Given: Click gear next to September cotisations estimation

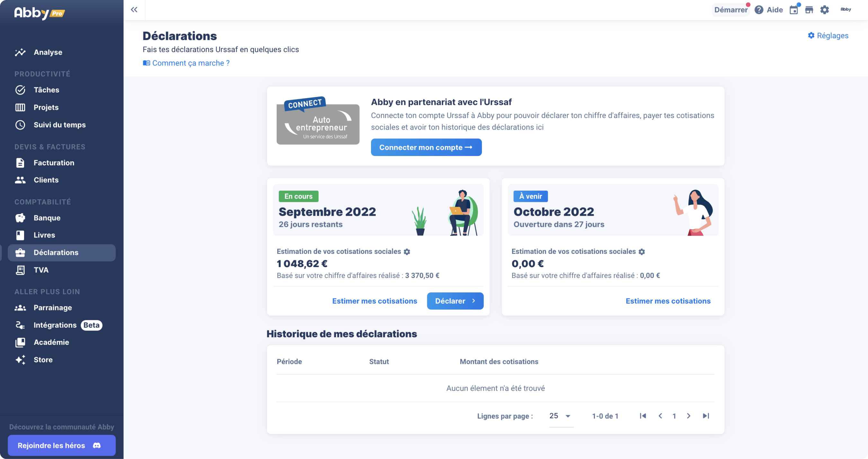Looking at the screenshot, I should (x=407, y=252).
